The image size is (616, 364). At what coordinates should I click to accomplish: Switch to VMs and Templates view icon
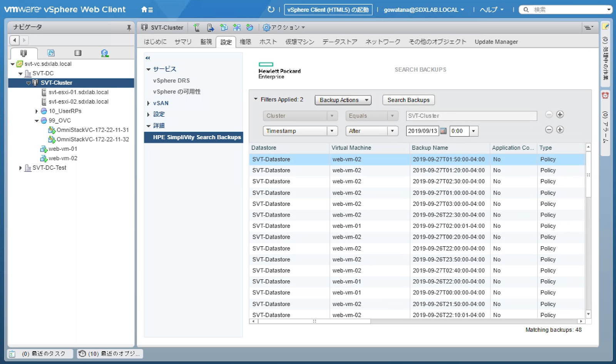click(x=51, y=53)
